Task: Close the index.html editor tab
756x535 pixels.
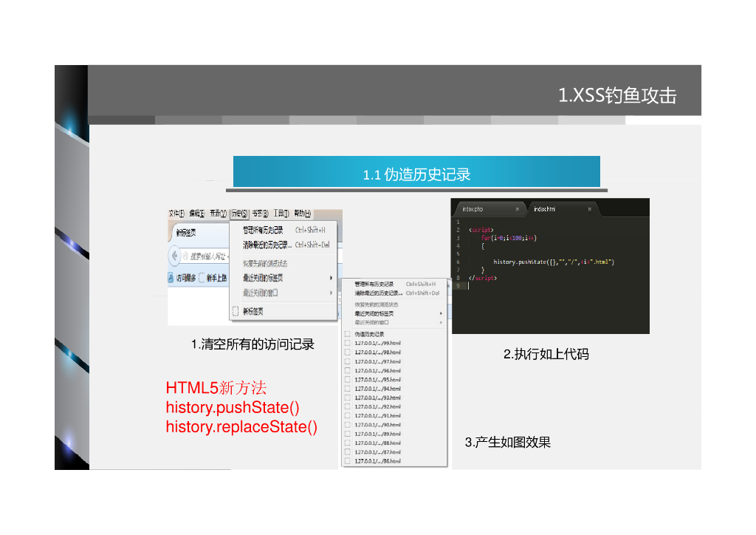Action: click(x=589, y=209)
